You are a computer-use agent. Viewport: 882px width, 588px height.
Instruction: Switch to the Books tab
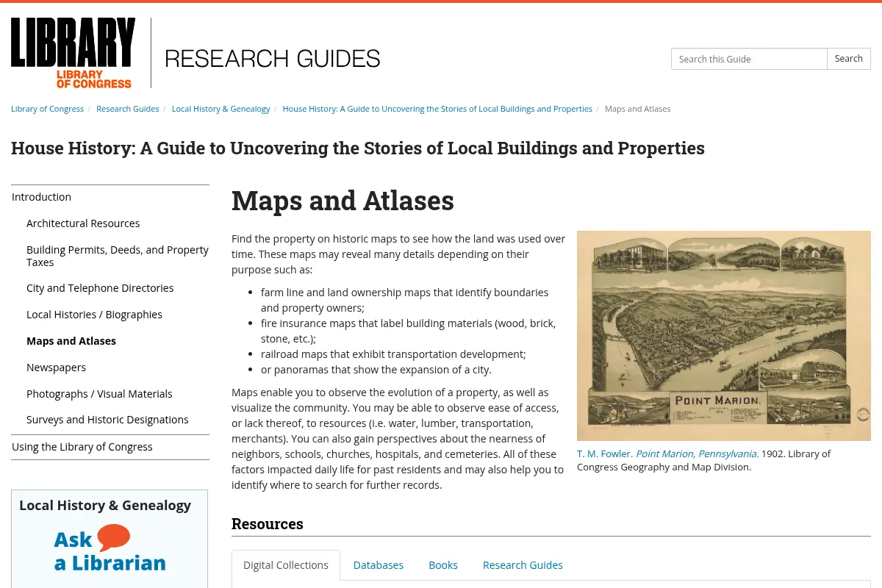tap(443, 565)
